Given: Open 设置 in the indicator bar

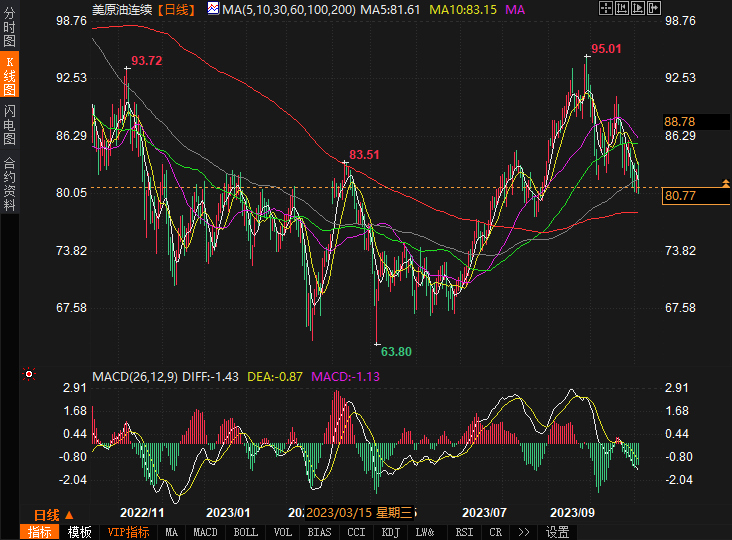Looking at the screenshot, I should click(x=558, y=532).
